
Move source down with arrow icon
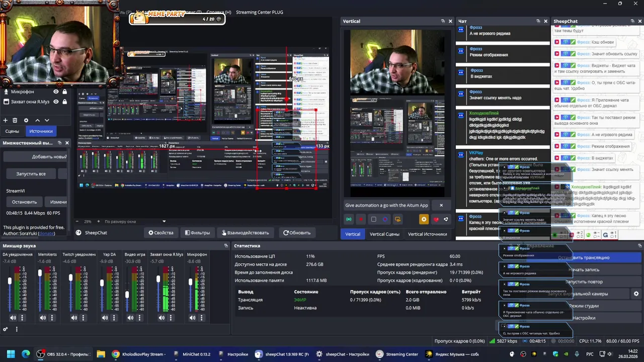47,120
